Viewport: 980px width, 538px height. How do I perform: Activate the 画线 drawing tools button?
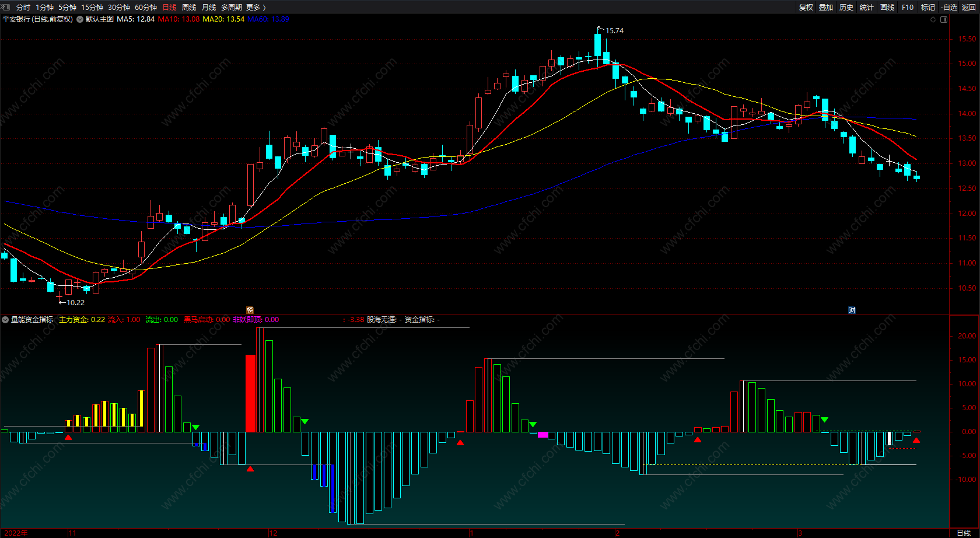[x=887, y=7]
